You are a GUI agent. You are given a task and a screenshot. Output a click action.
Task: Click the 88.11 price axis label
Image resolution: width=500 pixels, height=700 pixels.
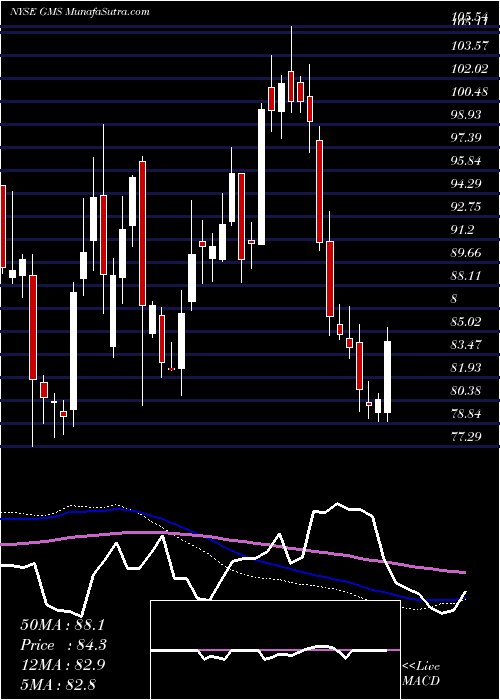[x=467, y=275]
